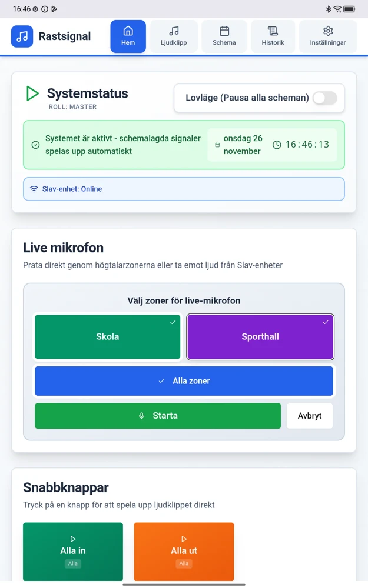Click the check-circle icon in the active status banner

36,145
